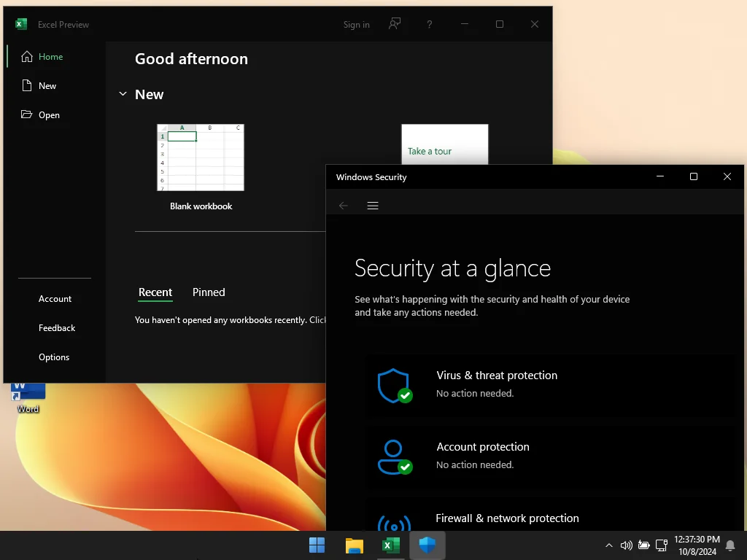
Task: Open Virus & threat protection title
Action: tap(497, 376)
